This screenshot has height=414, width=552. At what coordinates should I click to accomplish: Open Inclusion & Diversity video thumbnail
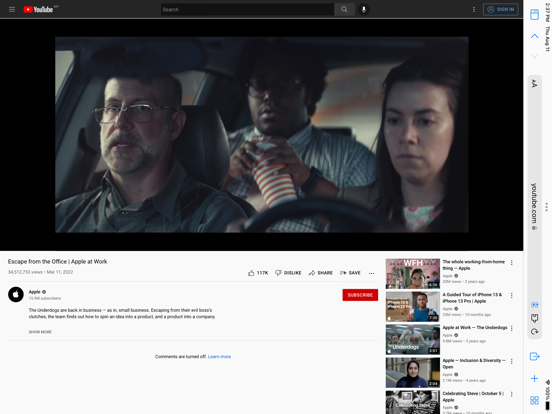pyautogui.click(x=413, y=372)
